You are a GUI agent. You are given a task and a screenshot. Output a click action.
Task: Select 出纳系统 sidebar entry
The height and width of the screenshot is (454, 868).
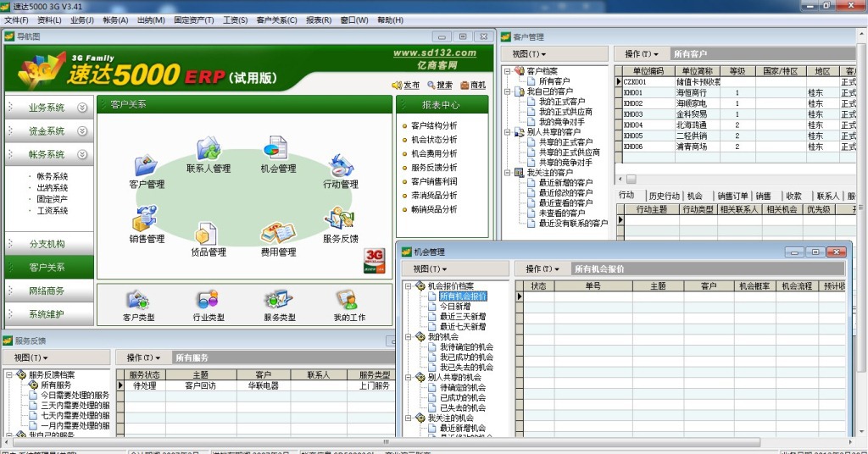point(52,187)
